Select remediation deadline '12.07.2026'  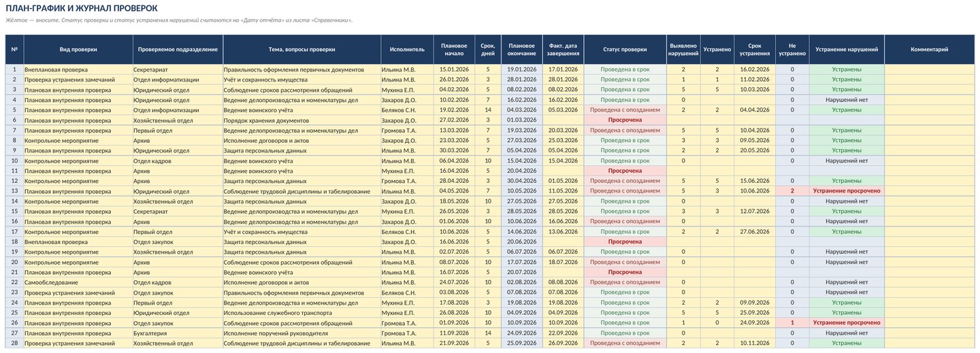coord(755,212)
